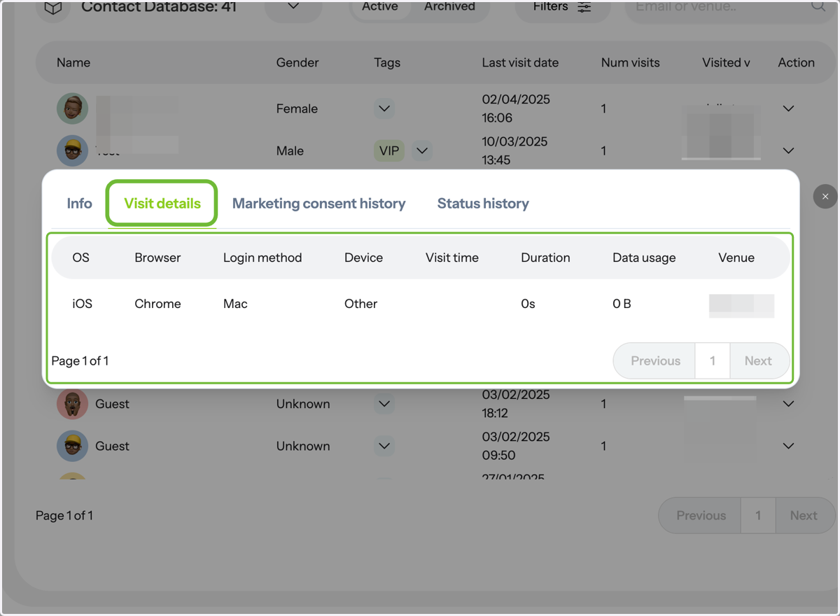Click the Male contact's avatar
840x616 pixels.
click(x=72, y=150)
